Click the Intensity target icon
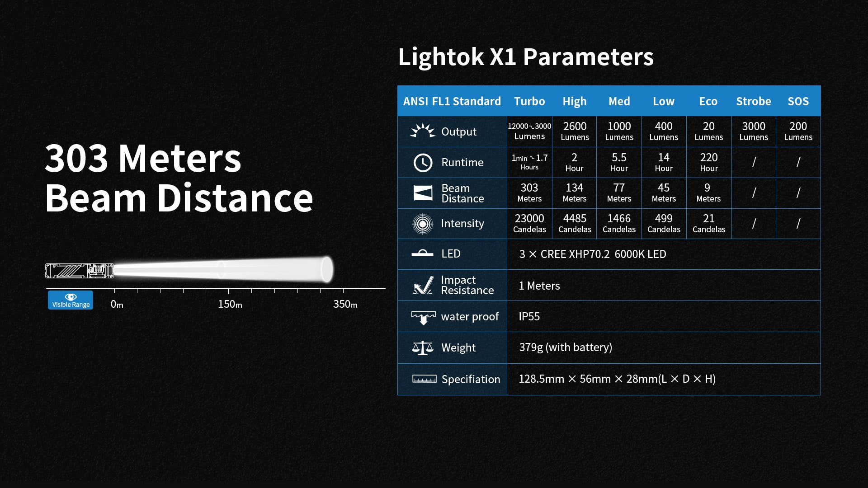The width and height of the screenshot is (868, 488). coord(423,224)
